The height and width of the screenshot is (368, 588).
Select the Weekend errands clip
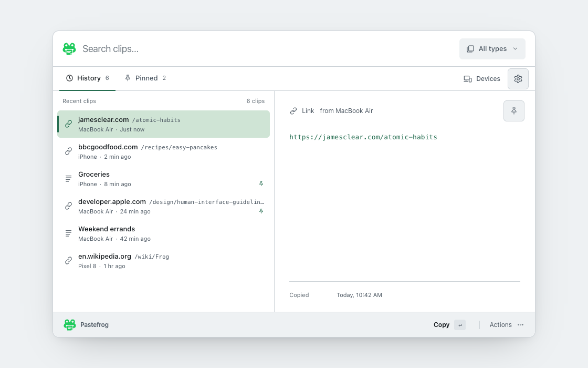tap(163, 233)
